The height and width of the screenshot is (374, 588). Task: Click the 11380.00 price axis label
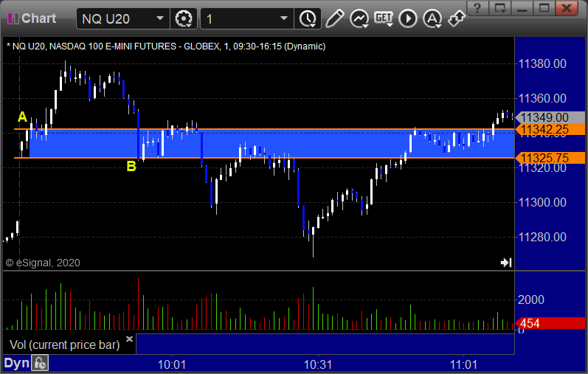pos(542,63)
